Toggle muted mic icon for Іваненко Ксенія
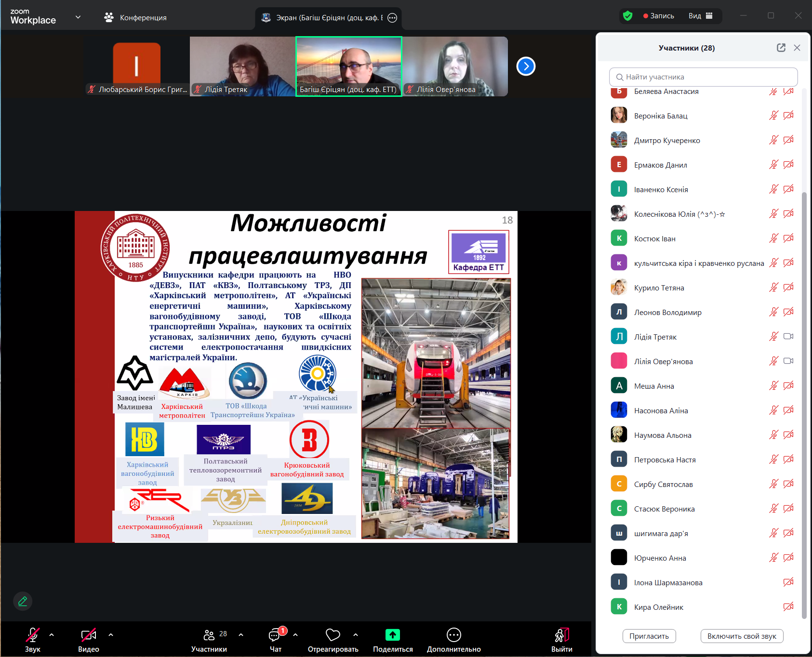Image resolution: width=812 pixels, height=657 pixels. point(773,189)
